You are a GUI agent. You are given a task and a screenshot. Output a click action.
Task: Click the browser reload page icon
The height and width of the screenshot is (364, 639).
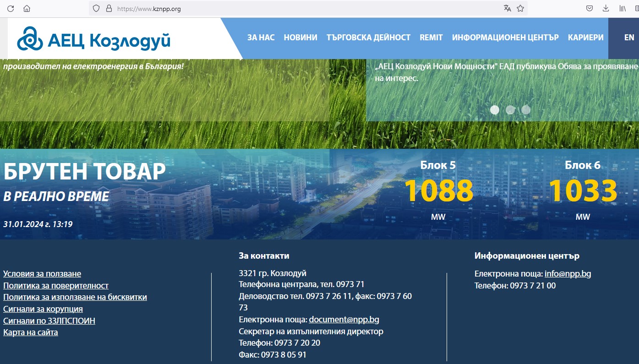point(11,8)
